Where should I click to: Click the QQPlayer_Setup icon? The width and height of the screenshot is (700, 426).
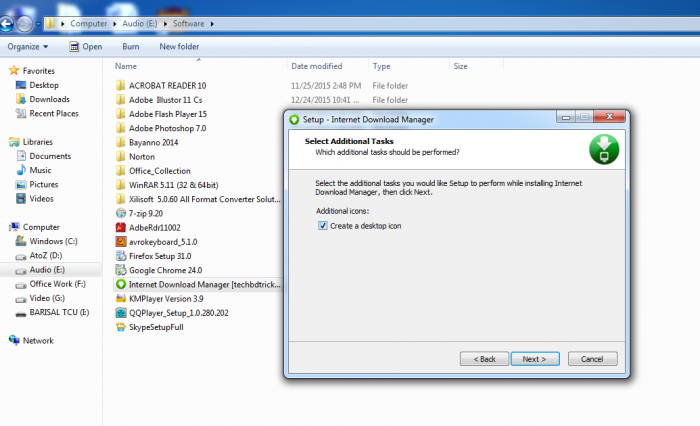[121, 313]
